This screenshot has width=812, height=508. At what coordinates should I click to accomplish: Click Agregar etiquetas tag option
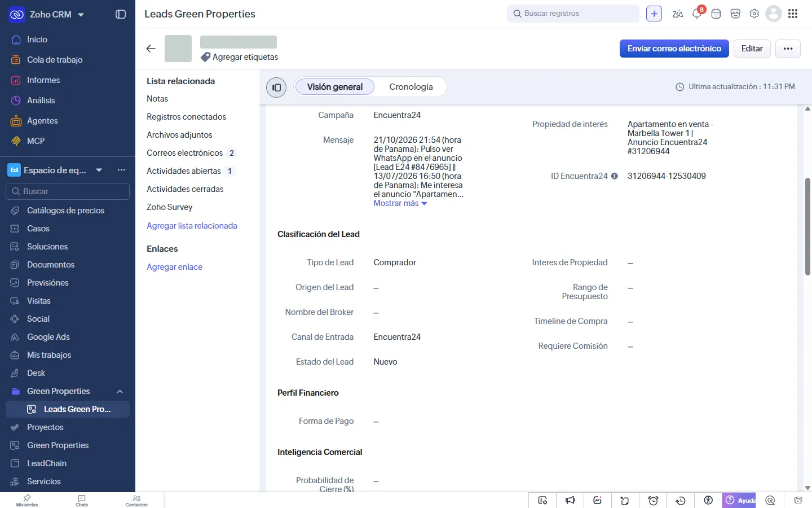tap(240, 57)
